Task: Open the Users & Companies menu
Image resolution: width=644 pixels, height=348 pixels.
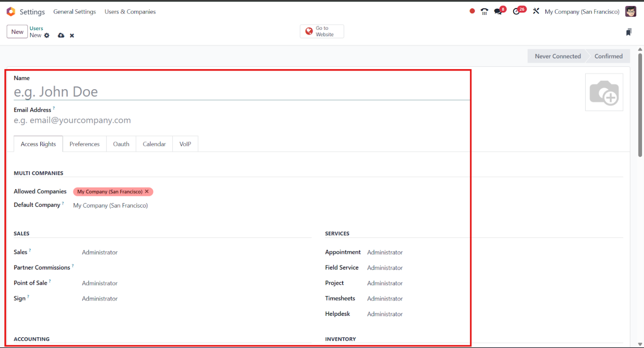Action: point(130,11)
